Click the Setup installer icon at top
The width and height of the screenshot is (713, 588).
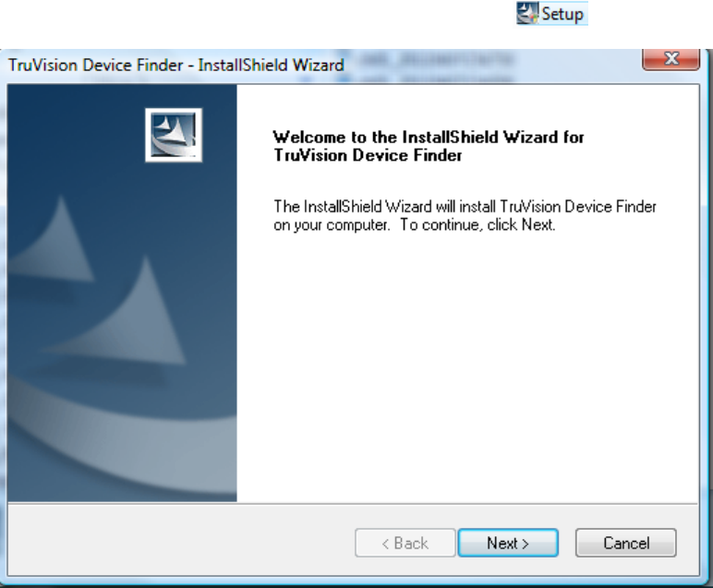[x=527, y=13]
